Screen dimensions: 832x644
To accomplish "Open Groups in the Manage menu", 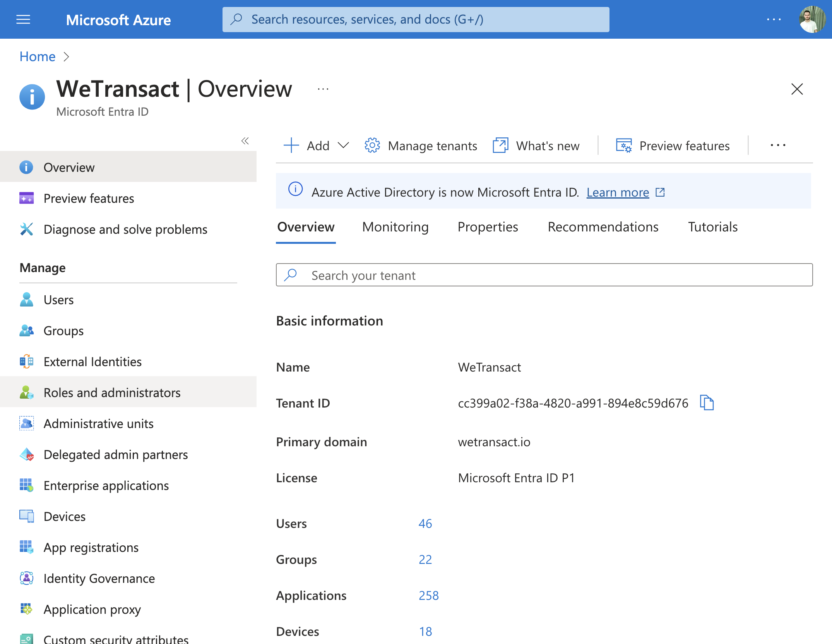I will pyautogui.click(x=128, y=331).
